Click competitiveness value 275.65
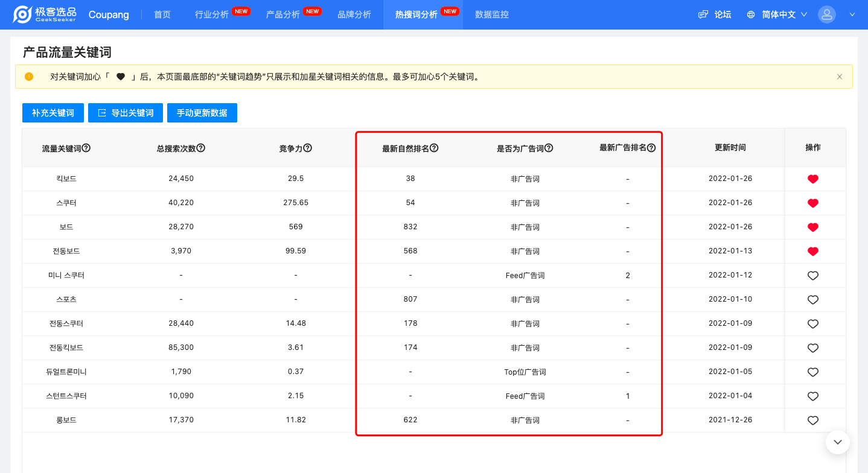This screenshot has width=868, height=473. 296,203
